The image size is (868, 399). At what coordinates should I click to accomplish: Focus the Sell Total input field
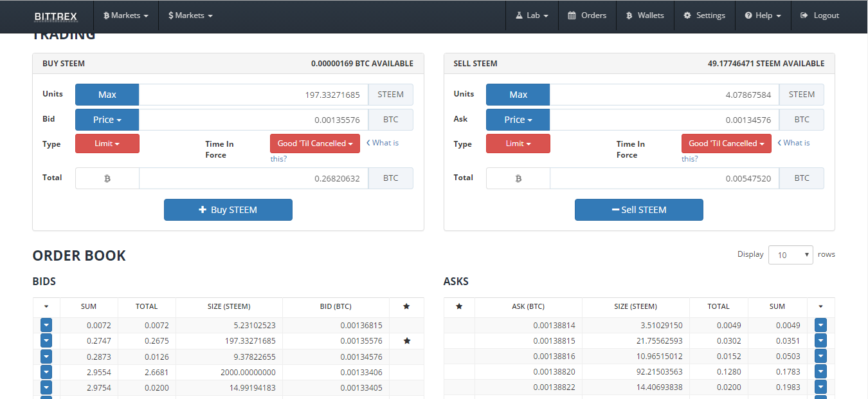(x=664, y=178)
